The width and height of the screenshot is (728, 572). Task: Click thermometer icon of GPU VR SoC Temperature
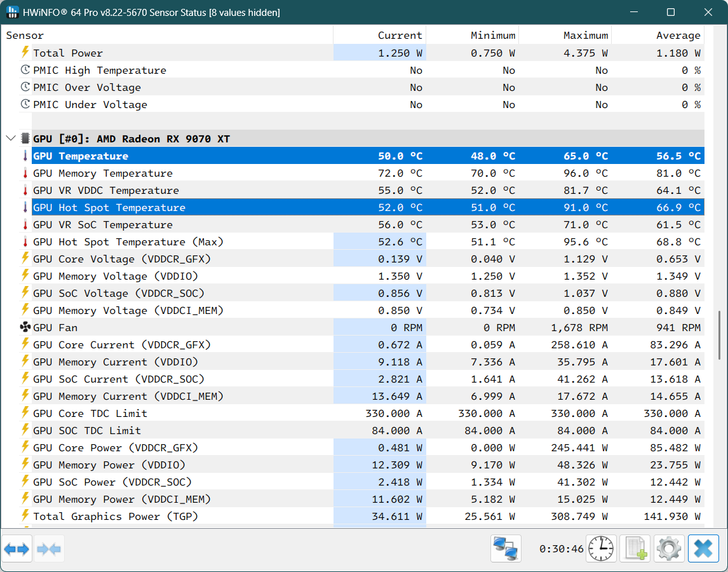pyautogui.click(x=25, y=224)
